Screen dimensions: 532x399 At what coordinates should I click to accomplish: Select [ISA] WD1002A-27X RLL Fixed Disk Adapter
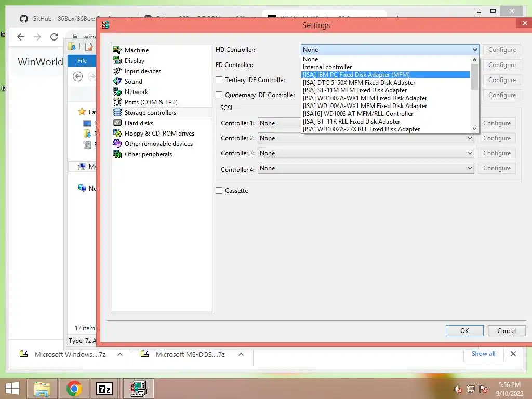coord(386,129)
